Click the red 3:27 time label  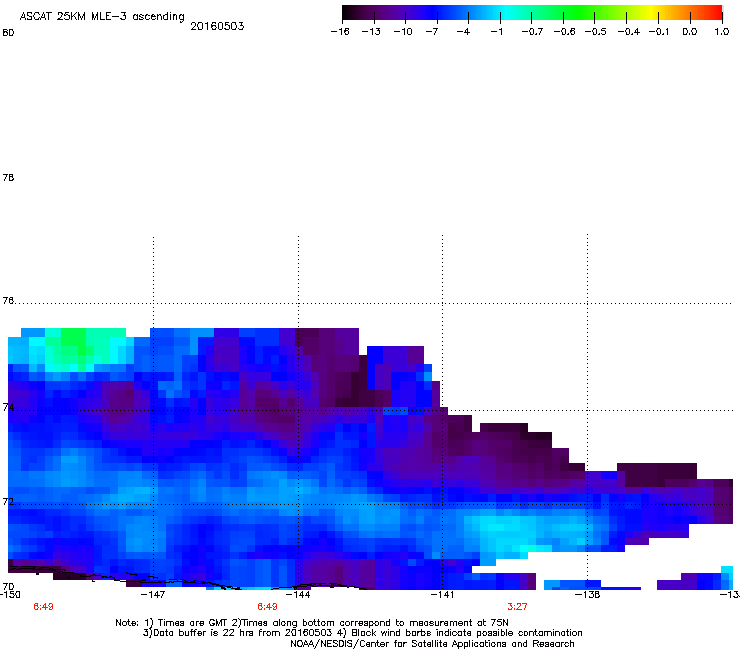point(517,607)
